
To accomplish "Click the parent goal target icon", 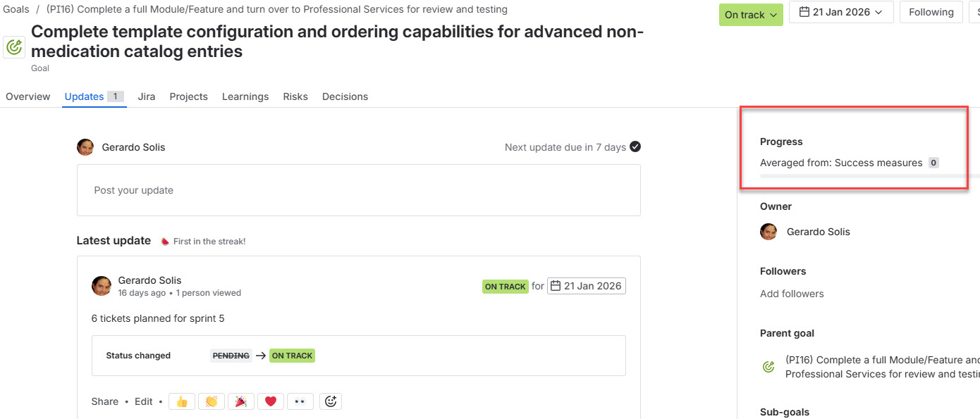I will click(768, 367).
